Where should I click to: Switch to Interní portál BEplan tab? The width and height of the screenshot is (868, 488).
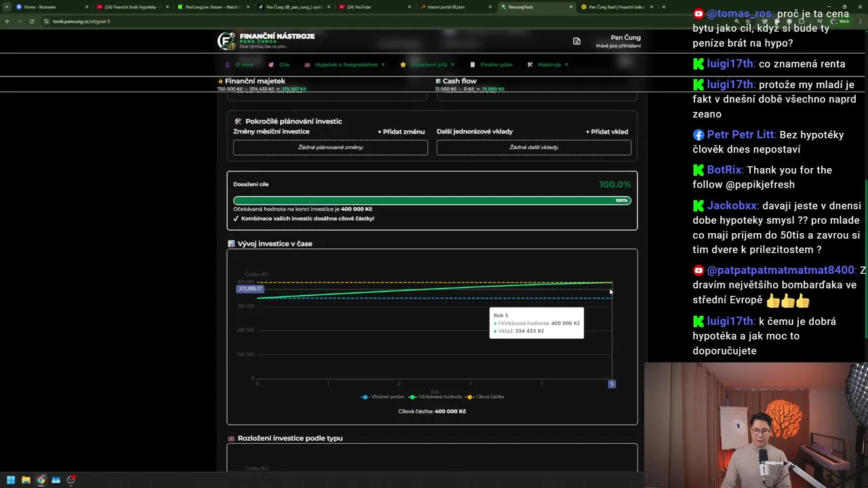[x=455, y=7]
